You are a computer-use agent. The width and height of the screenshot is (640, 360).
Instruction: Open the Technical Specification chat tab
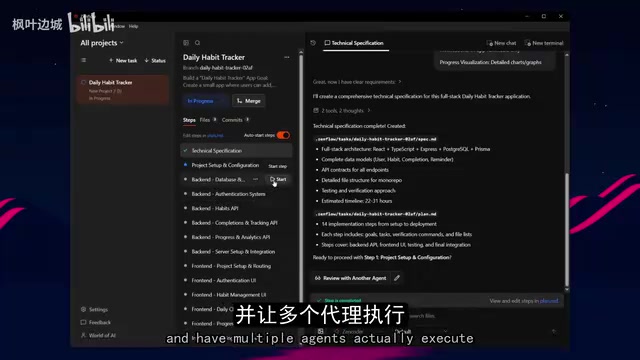[354, 43]
